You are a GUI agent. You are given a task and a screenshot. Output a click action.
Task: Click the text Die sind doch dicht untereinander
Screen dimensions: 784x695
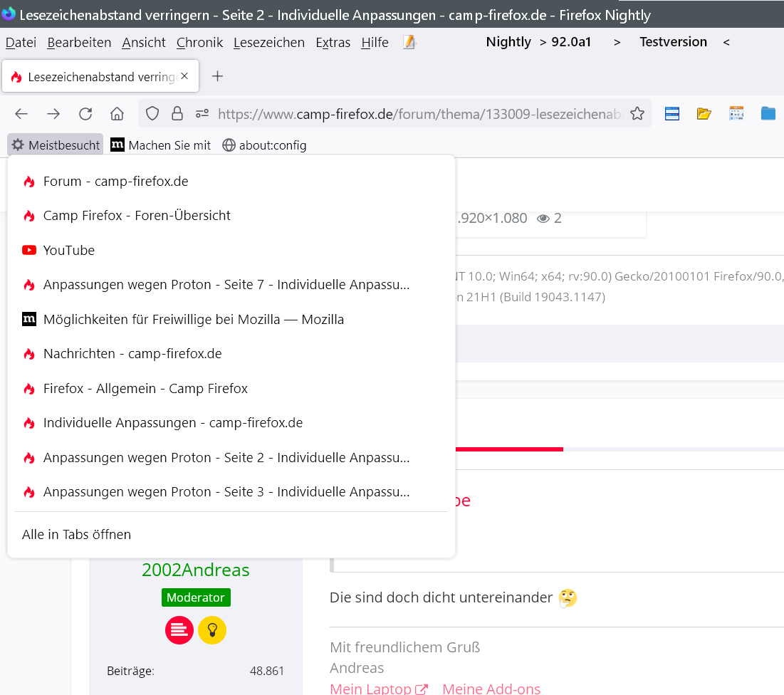click(441, 597)
